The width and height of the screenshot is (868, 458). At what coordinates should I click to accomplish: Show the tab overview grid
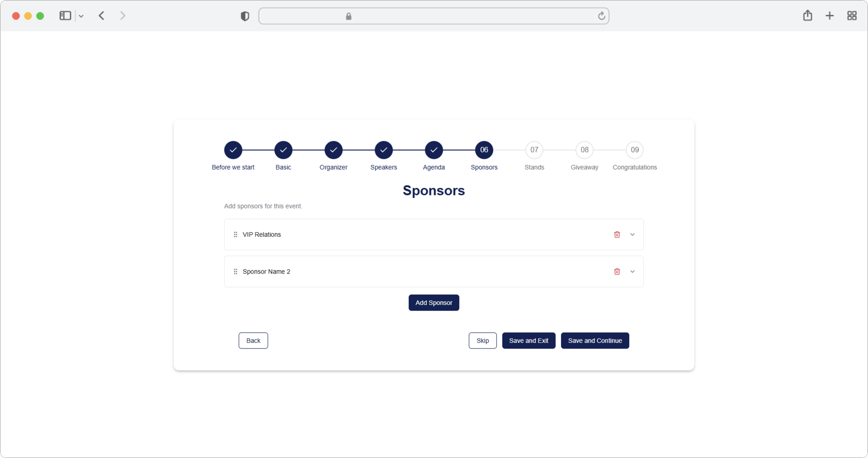pos(852,16)
